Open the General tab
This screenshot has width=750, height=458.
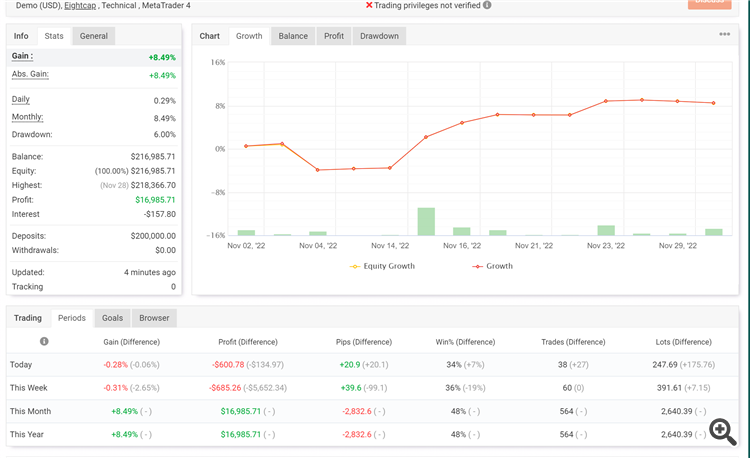point(94,36)
